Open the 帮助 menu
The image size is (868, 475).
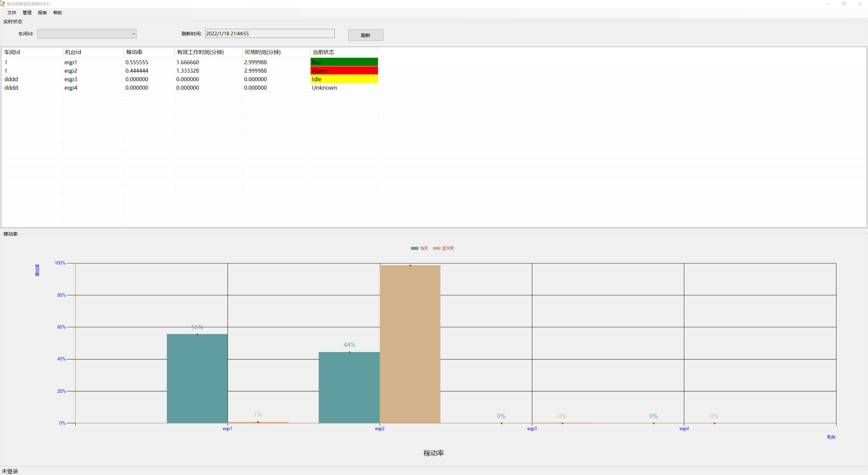pyautogui.click(x=58, y=13)
